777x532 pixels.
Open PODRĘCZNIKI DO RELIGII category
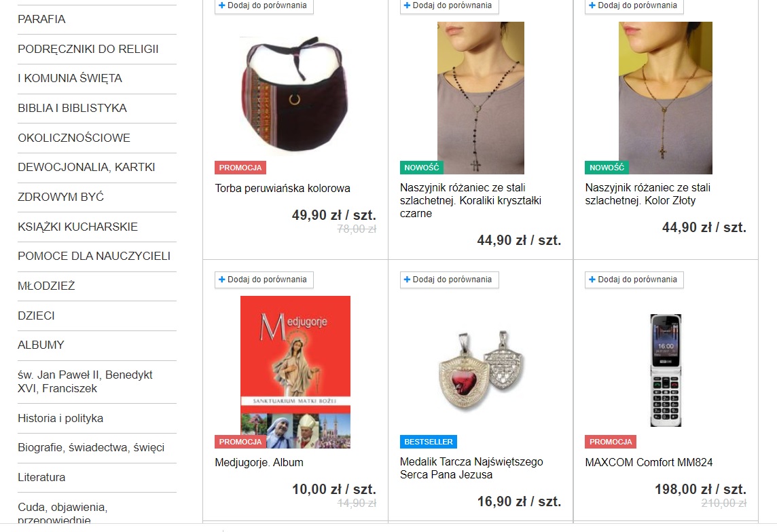click(88, 49)
